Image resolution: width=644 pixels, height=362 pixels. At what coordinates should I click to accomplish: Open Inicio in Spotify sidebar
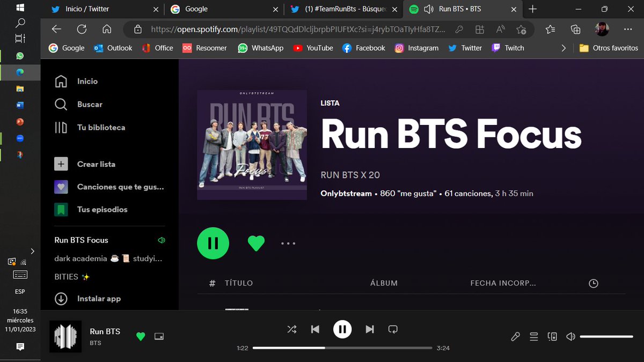(76, 82)
